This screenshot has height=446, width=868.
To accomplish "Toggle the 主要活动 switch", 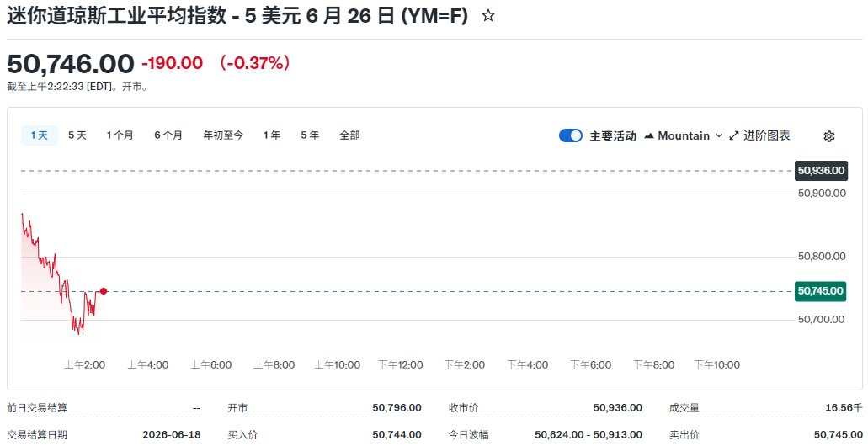I will tap(571, 135).
